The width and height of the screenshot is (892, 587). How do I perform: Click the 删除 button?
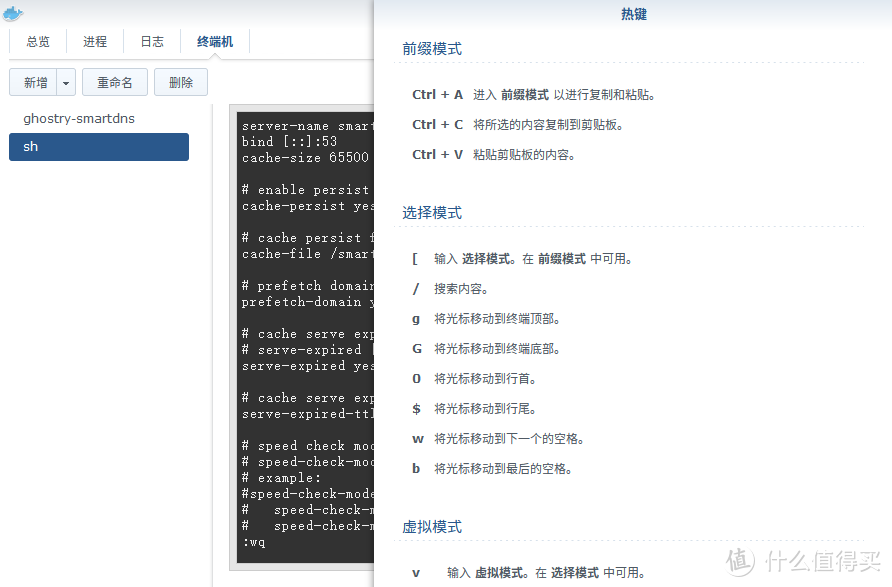[181, 82]
